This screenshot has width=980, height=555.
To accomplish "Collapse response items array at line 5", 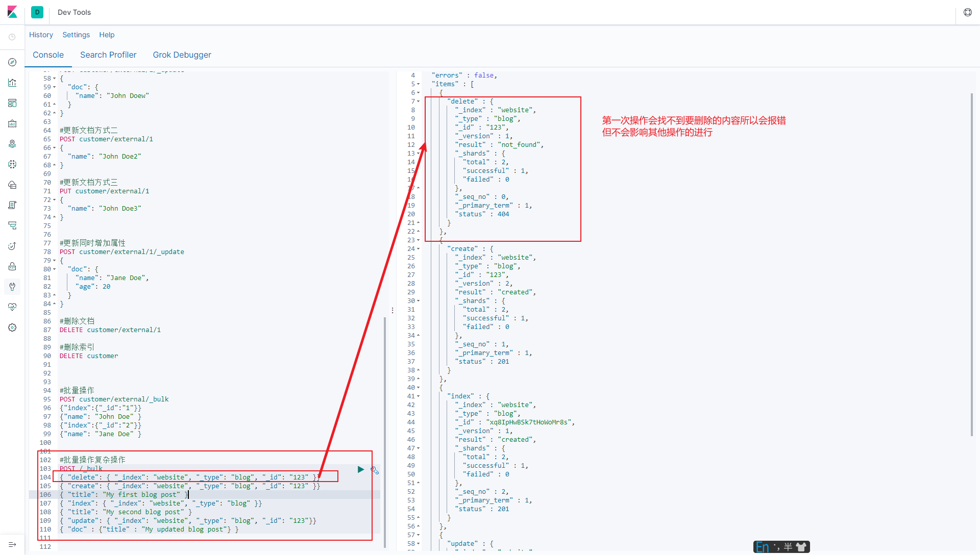I will pos(419,84).
